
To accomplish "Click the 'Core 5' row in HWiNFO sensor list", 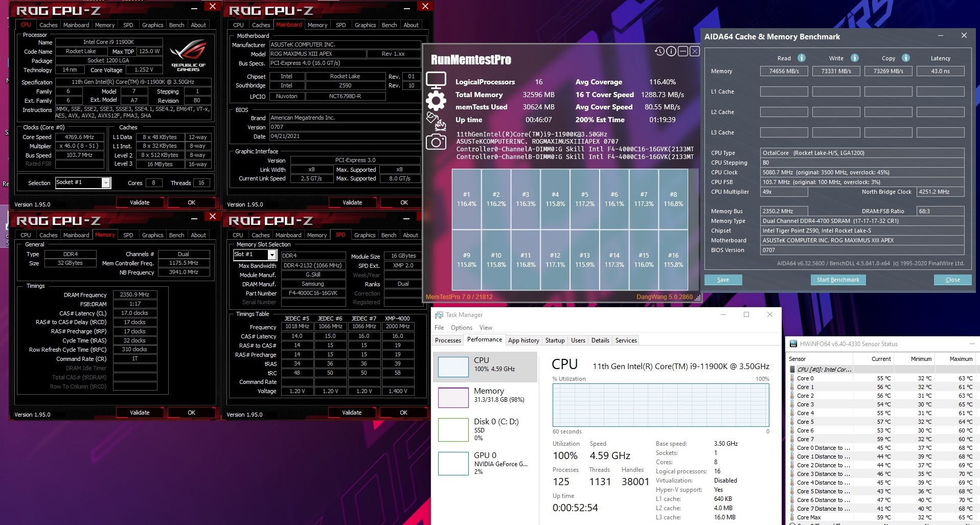I will coord(882,422).
